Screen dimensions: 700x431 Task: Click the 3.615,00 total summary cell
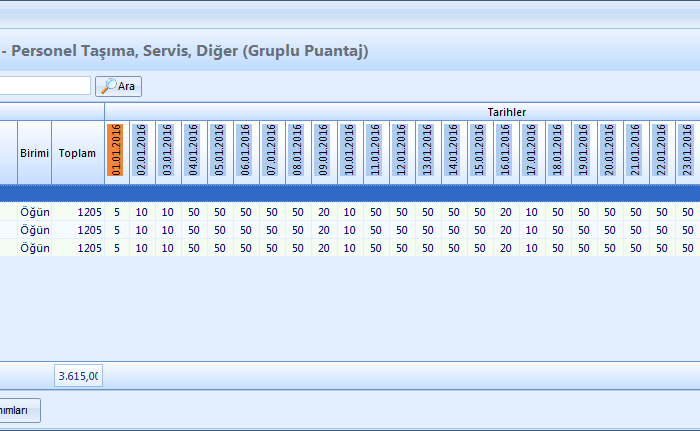pos(78,376)
